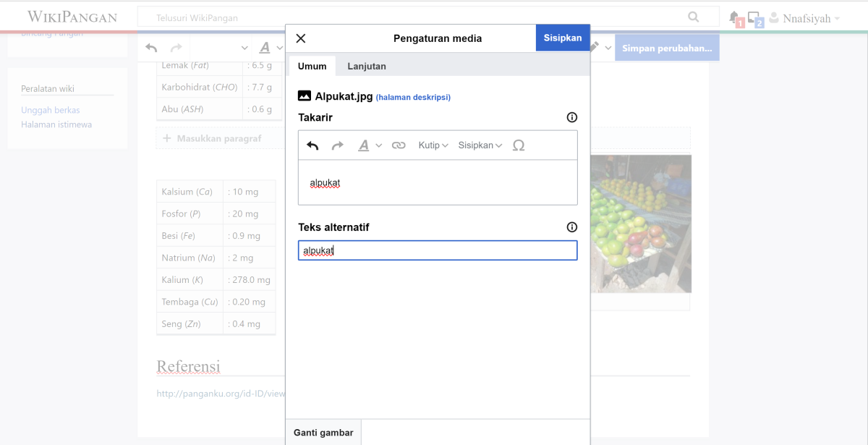Image resolution: width=868 pixels, height=445 pixels.
Task: Click the image icon beside Alpukat.jpg
Action: [x=303, y=95]
